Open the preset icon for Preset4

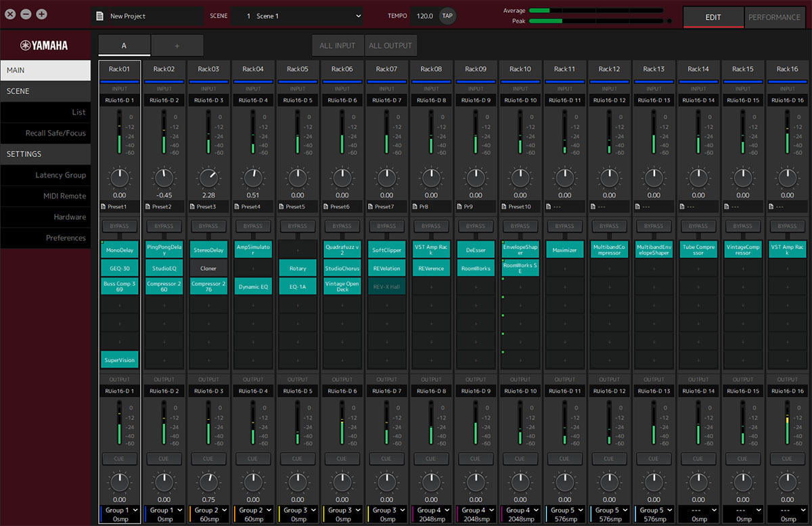pyautogui.click(x=237, y=206)
